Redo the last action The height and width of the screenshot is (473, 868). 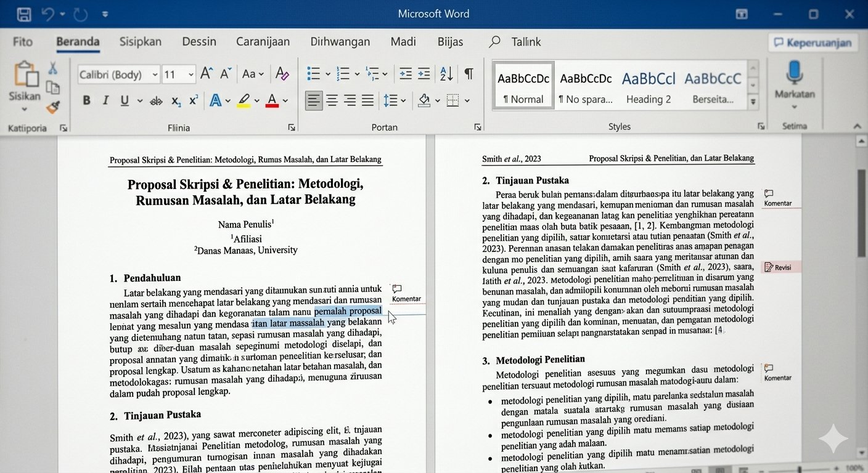(x=80, y=14)
